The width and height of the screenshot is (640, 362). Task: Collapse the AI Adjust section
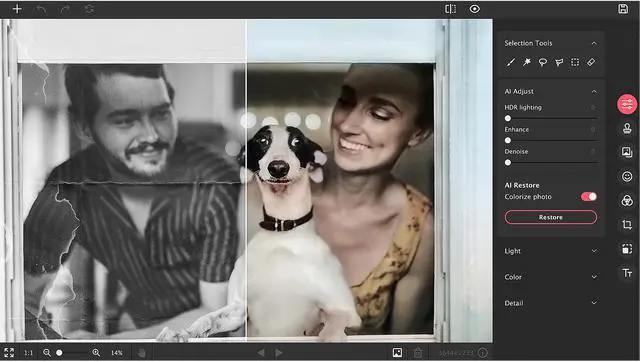point(594,91)
